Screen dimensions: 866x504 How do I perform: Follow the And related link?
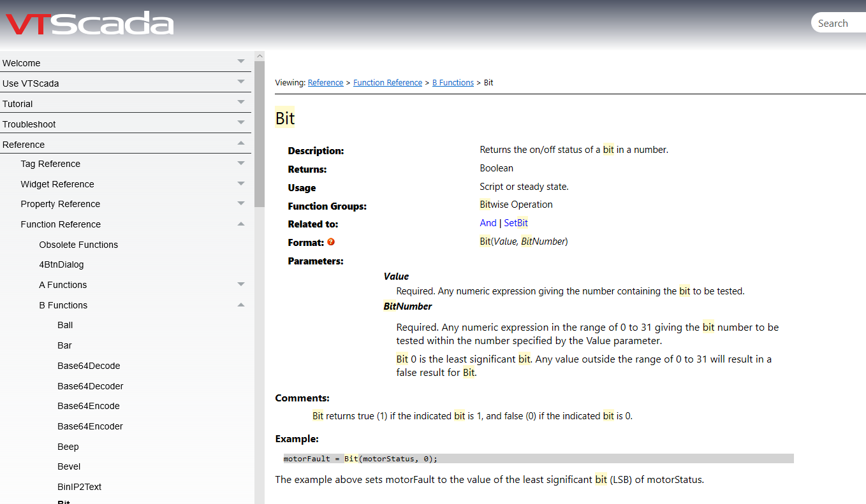488,223
